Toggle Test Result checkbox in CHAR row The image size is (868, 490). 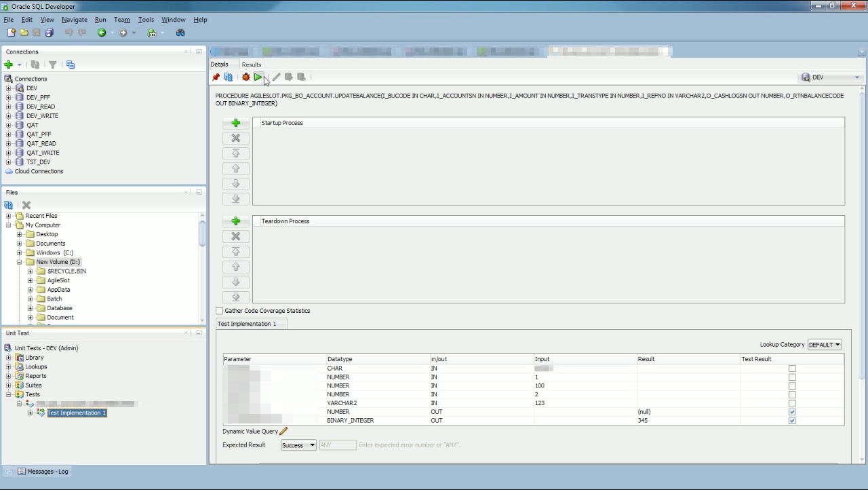tap(792, 369)
